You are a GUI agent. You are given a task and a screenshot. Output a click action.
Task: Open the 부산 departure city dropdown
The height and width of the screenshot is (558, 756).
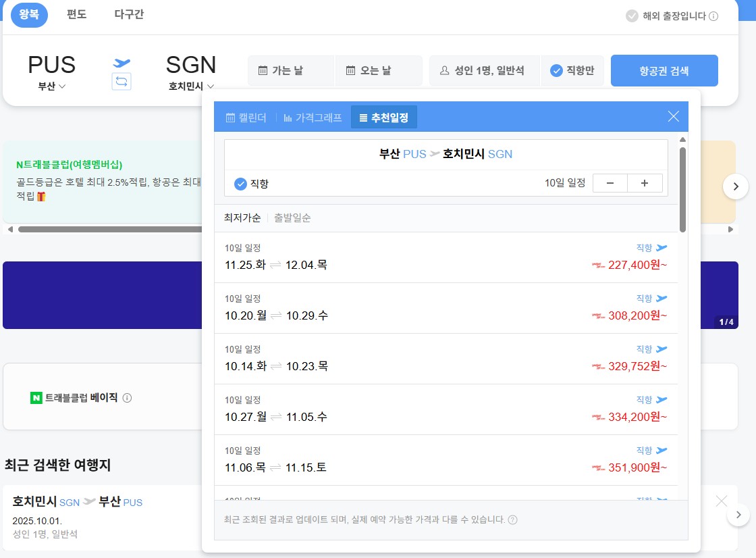click(52, 86)
